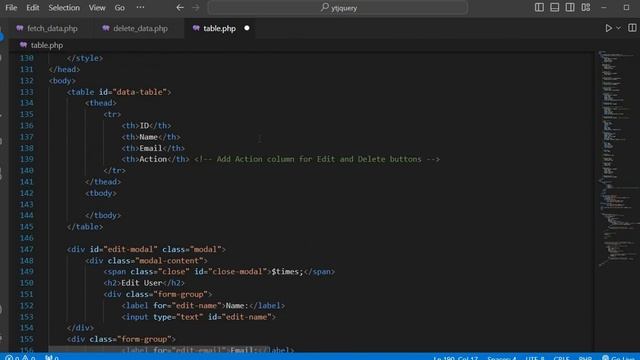The height and width of the screenshot is (360, 640).
Task: Go back with the left arrow
Action: point(180,8)
